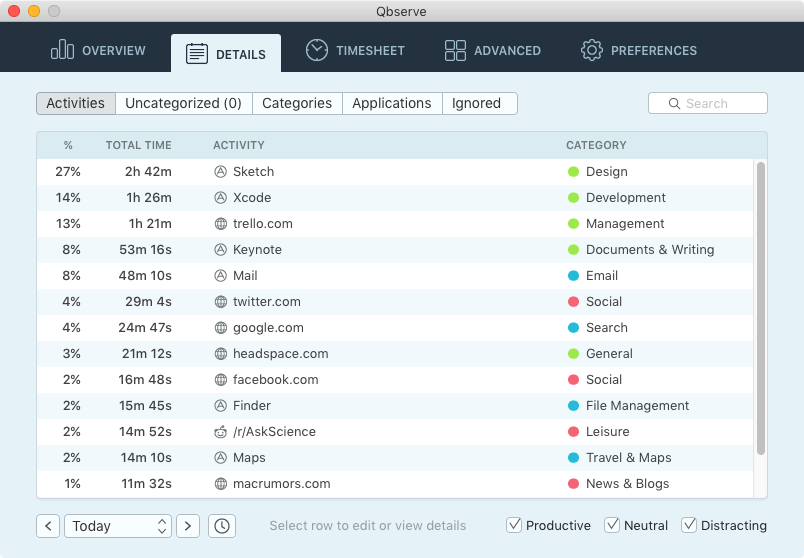The image size is (804, 558).
Task: Select the Xcode activity name
Action: click(252, 197)
